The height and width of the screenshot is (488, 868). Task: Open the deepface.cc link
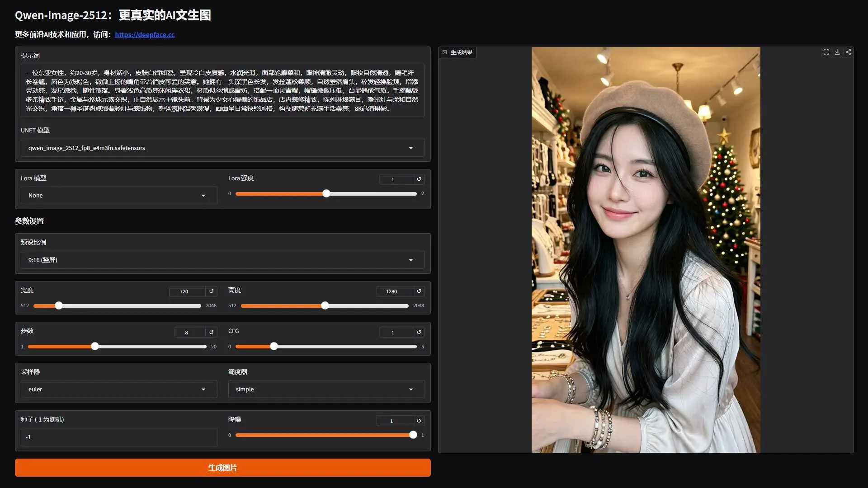coord(145,34)
